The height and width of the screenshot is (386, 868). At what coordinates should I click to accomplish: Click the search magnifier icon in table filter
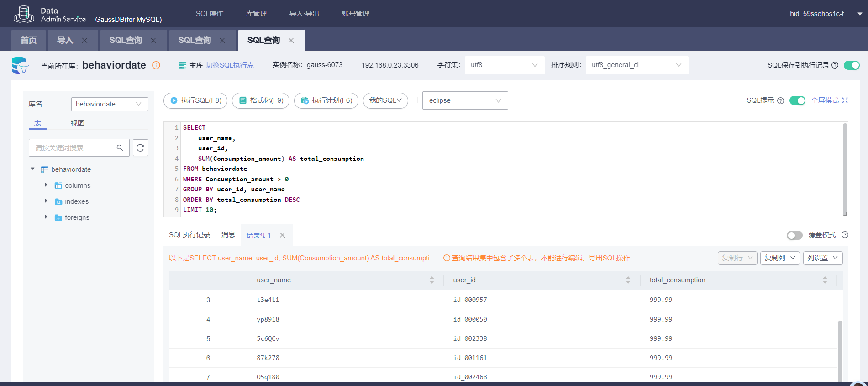pos(120,148)
